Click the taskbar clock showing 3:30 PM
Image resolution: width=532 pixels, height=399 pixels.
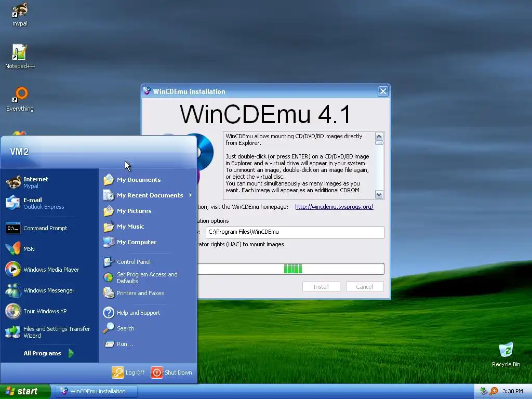tap(512, 391)
